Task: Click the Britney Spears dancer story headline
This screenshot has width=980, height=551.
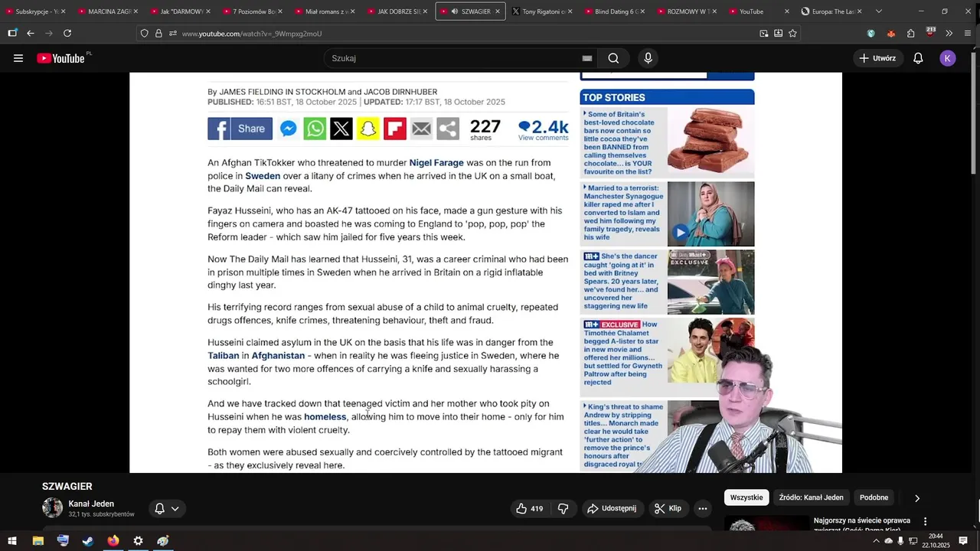Action: [622, 281]
